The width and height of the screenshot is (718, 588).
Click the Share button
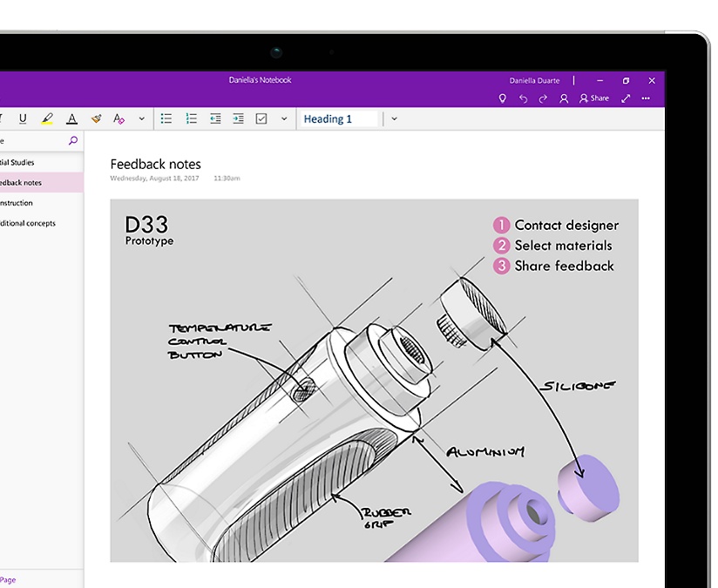pos(594,98)
